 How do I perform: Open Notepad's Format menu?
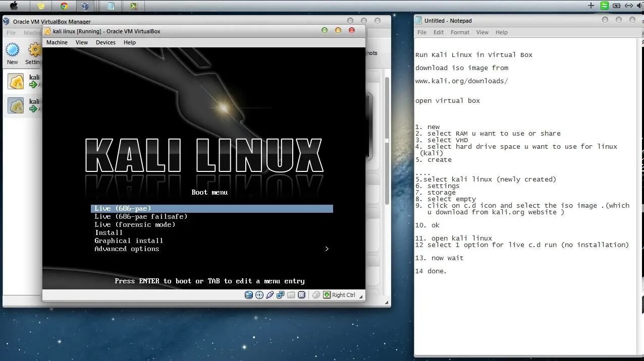click(x=460, y=32)
